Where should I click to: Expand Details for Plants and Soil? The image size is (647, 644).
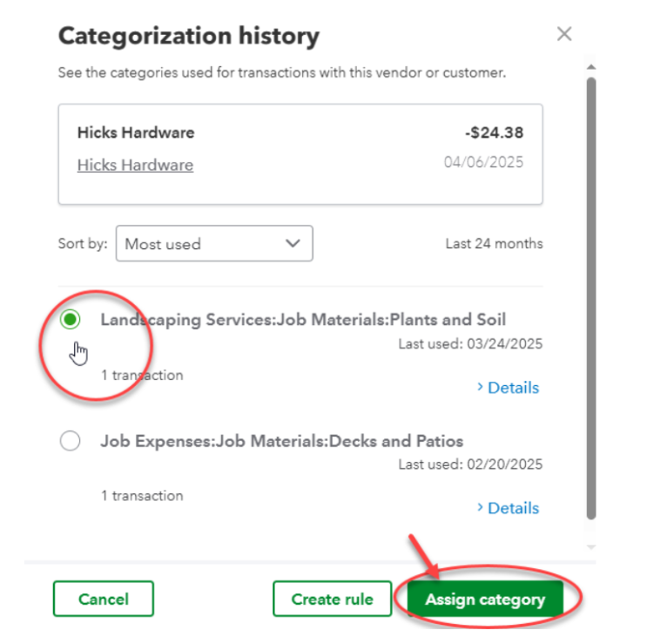pyautogui.click(x=508, y=388)
